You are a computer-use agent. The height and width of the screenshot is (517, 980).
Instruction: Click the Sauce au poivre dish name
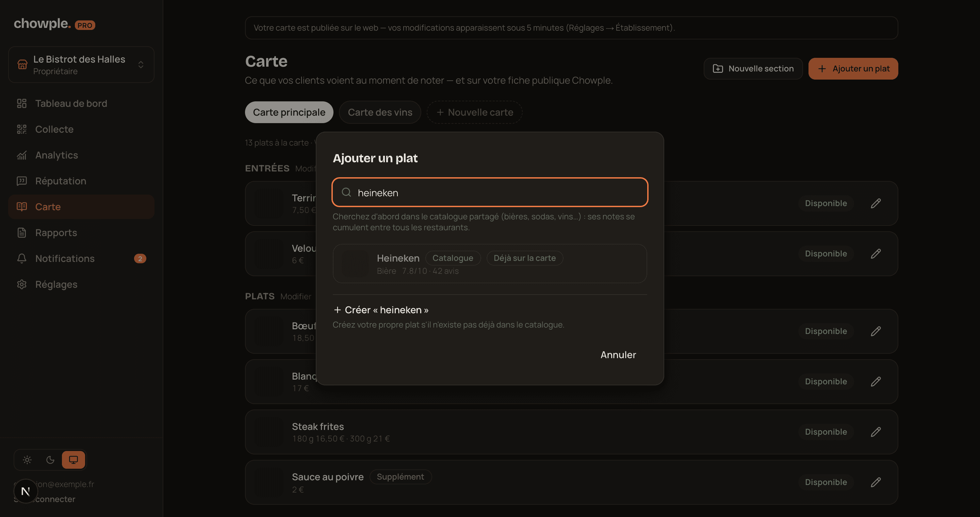point(328,477)
